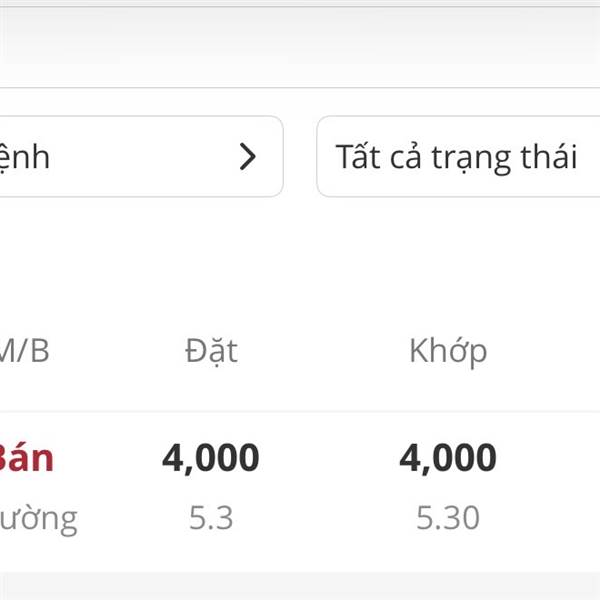Click the gap between the two filter boxes
This screenshot has height=600, width=600.
[x=300, y=157]
